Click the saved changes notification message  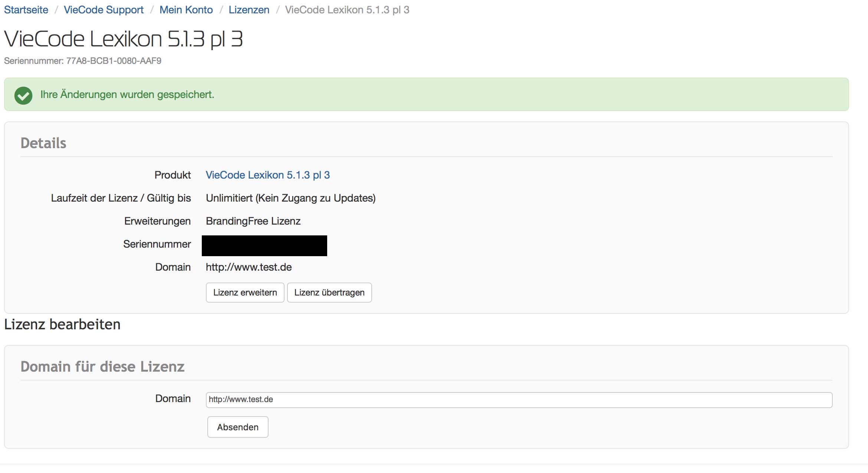[127, 95]
